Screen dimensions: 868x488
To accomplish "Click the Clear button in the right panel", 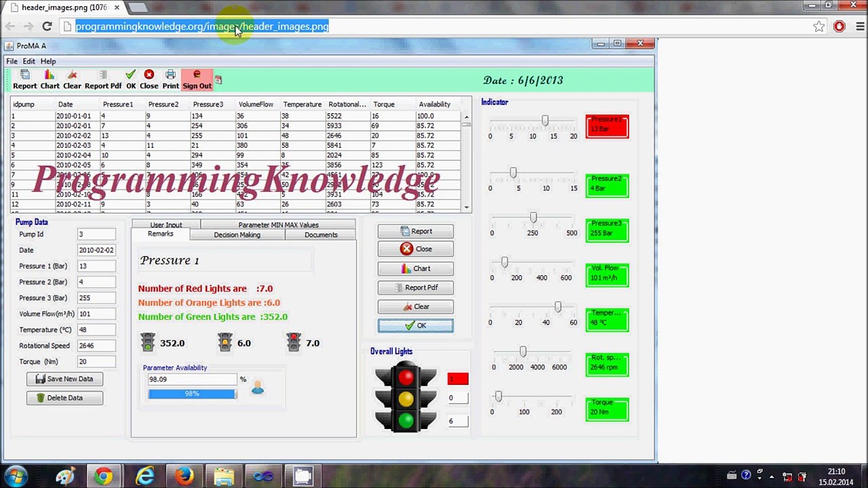I will [416, 306].
